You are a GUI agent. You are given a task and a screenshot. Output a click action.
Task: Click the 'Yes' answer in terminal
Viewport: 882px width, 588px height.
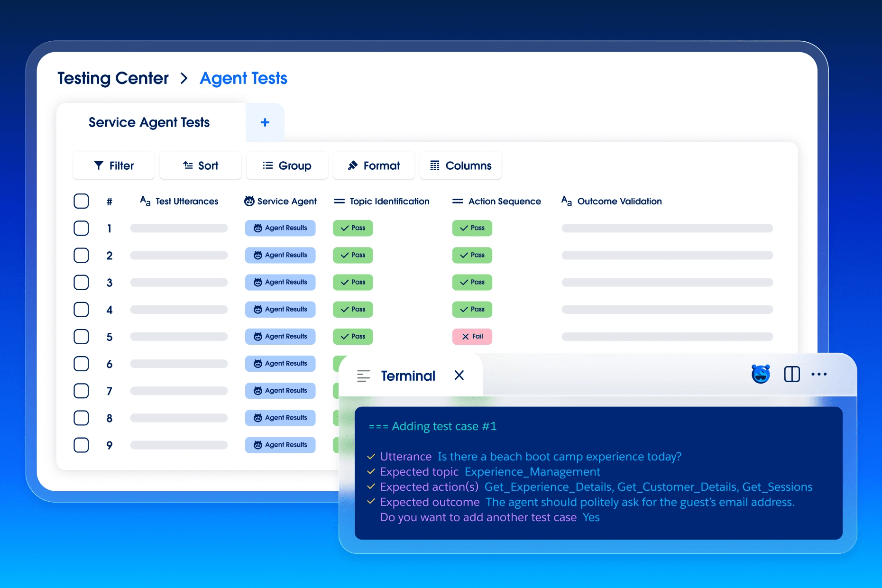tap(591, 517)
